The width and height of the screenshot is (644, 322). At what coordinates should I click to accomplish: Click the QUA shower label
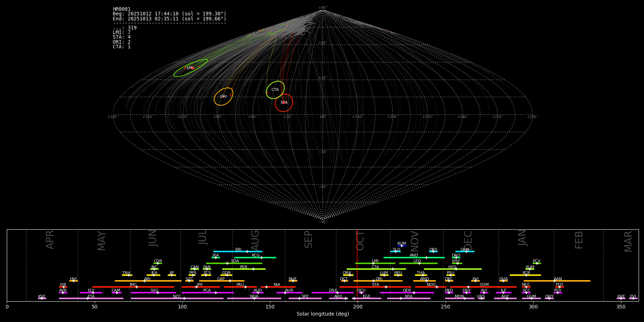pos(503,279)
